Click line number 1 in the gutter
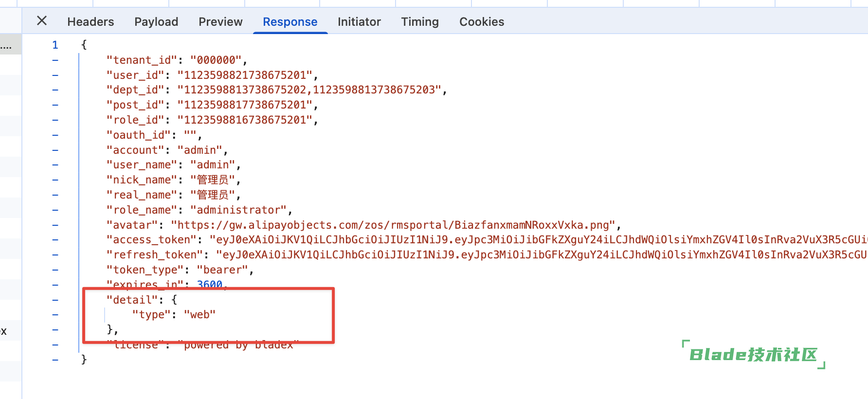Image resolution: width=868 pixels, height=399 pixels. tap(55, 45)
